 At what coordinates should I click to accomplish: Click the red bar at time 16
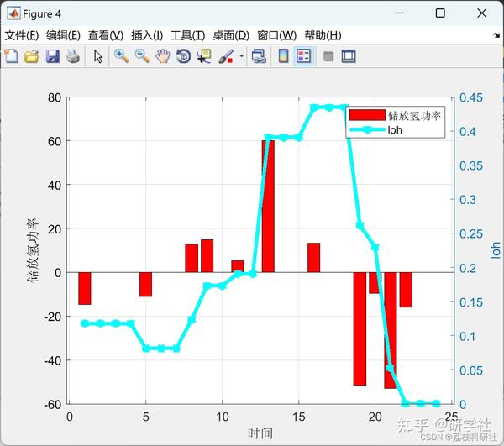[313, 258]
